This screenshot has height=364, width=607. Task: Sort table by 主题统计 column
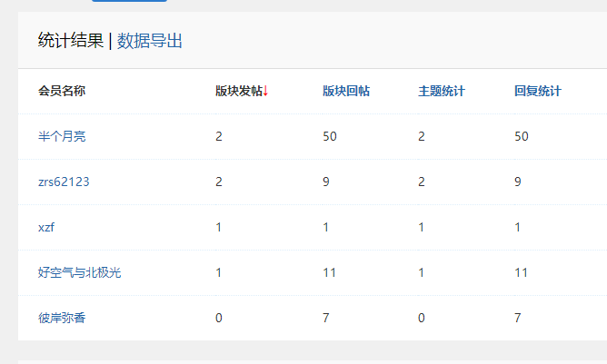[442, 91]
